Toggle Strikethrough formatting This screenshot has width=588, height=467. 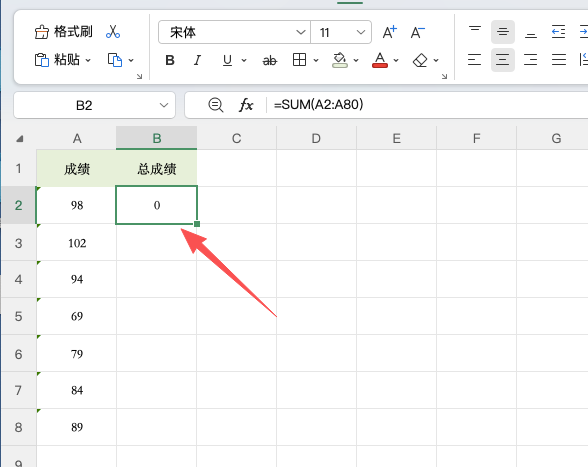click(270, 60)
